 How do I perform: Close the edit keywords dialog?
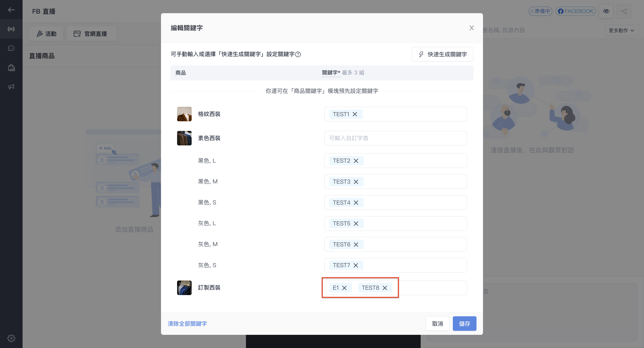point(472,28)
